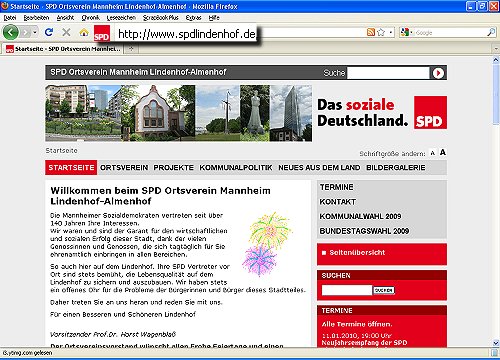Click the magnifier in Google search box

tap(491, 32)
